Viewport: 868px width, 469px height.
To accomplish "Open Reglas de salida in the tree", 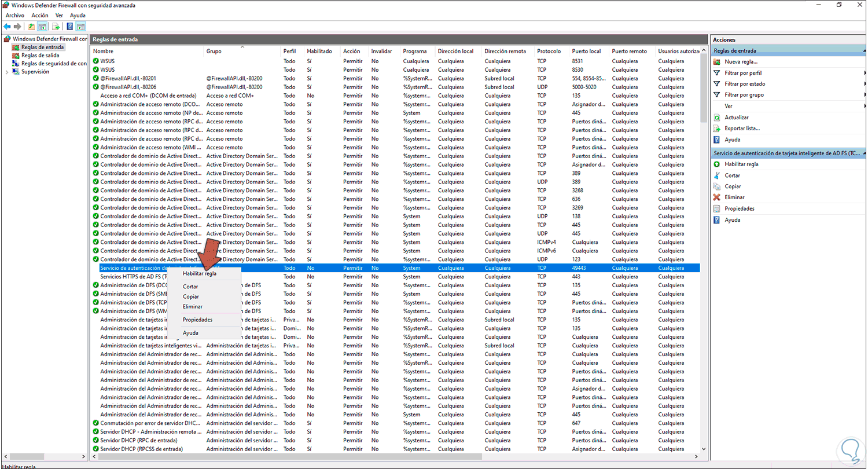I will click(40, 55).
